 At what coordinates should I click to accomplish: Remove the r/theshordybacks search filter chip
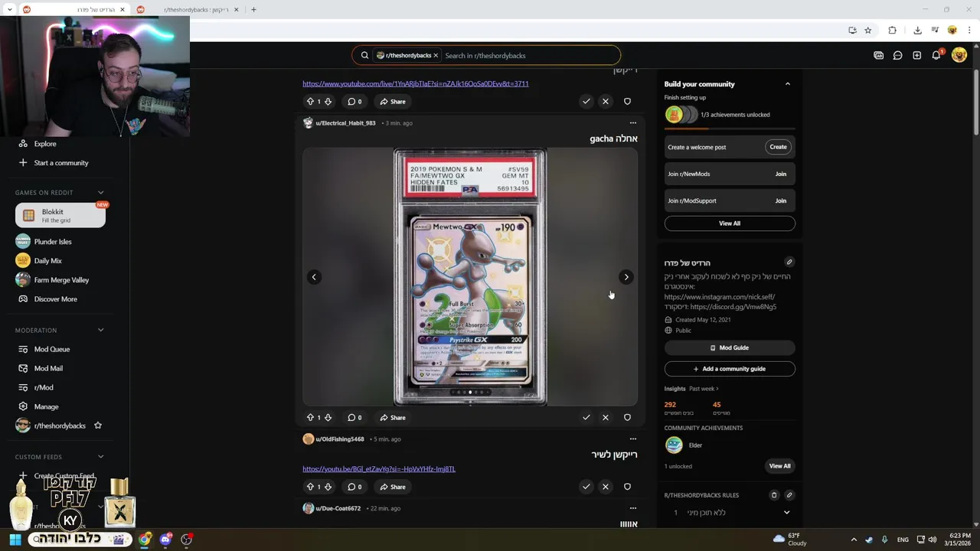pos(436,56)
